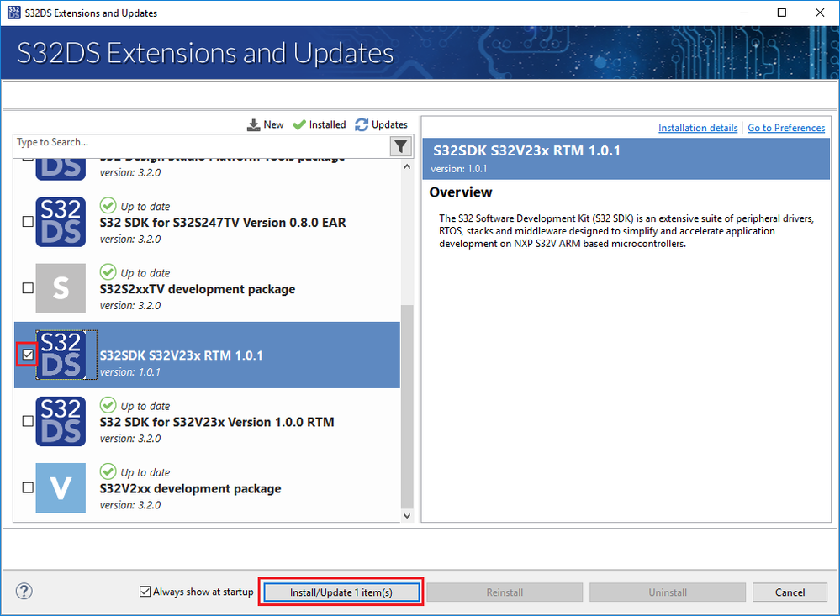This screenshot has width=840, height=616.
Task: Click the package list scrollbar thumb
Action: click(x=407, y=406)
